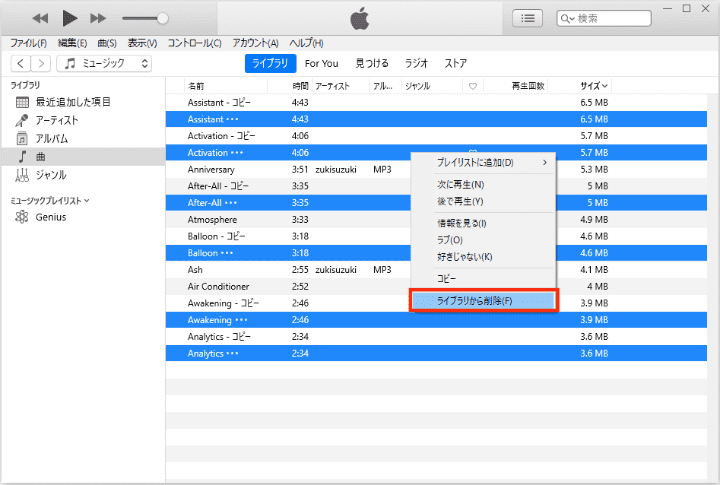
Task: Choose 後で再生(Y) in context menu
Action: 484,201
